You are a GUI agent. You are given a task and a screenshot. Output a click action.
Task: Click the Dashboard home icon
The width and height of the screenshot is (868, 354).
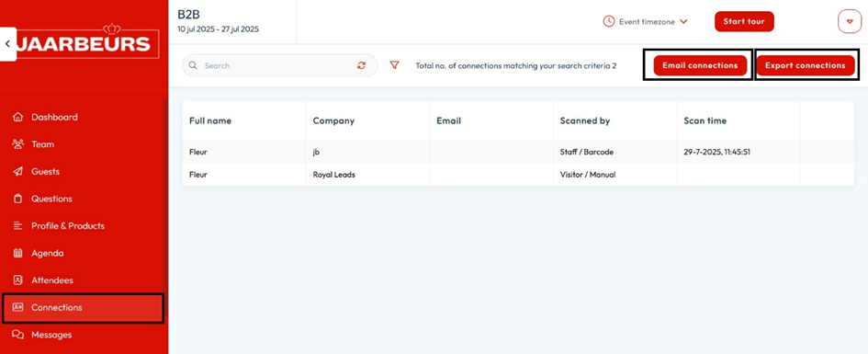pos(17,117)
